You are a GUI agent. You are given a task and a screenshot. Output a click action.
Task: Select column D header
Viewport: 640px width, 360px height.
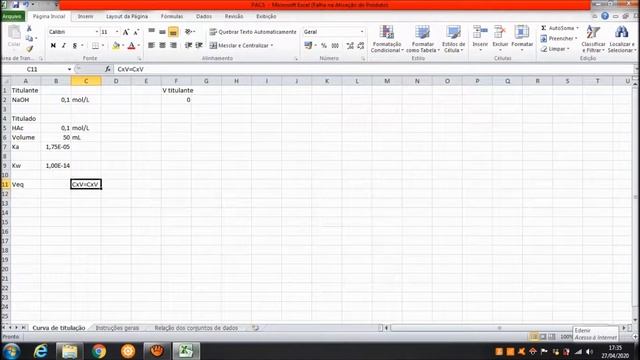[x=116, y=81]
